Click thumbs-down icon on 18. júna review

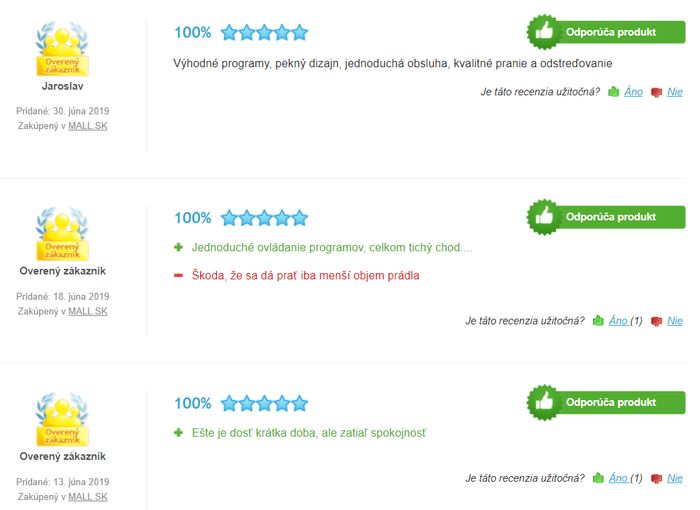[656, 321]
